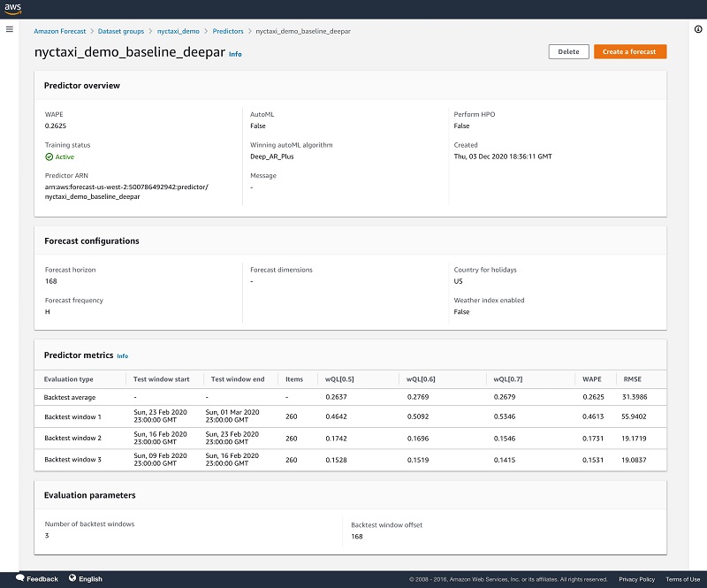Go to Amazon Forecast breadcrumb
This screenshot has height=588, width=707.
[59, 31]
